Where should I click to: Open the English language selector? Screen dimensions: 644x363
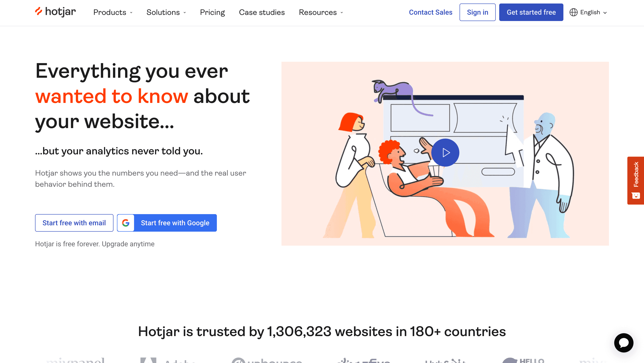coord(588,12)
